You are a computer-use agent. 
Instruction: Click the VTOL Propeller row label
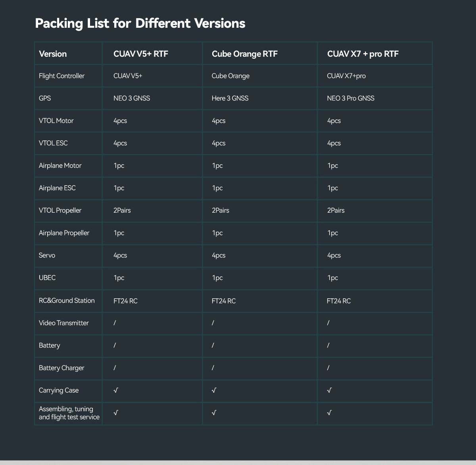click(x=60, y=210)
